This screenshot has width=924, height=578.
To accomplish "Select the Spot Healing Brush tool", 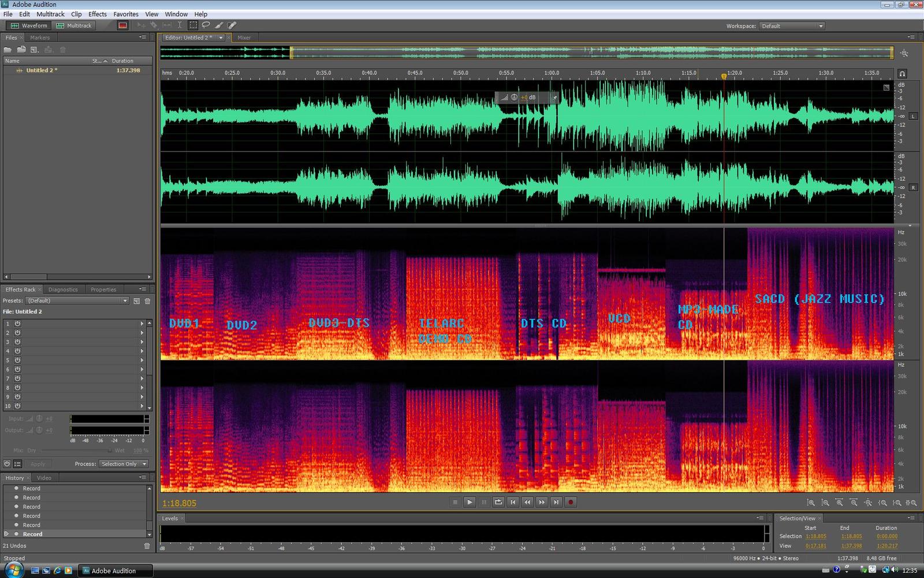I will [232, 25].
